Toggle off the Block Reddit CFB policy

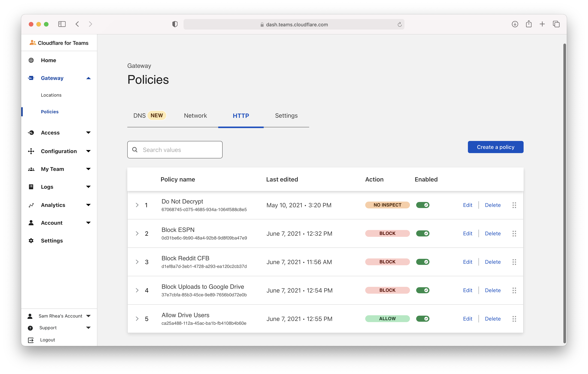[x=423, y=262]
